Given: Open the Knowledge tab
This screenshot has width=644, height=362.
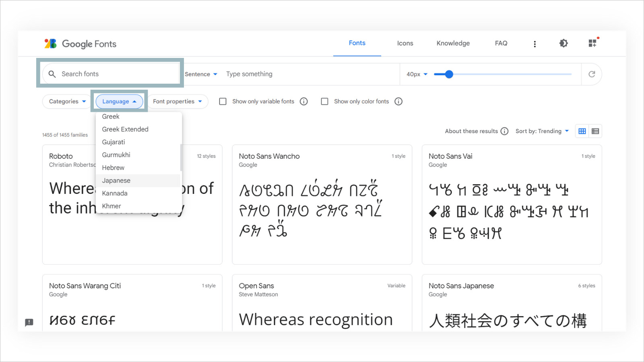Looking at the screenshot, I should coord(453,43).
